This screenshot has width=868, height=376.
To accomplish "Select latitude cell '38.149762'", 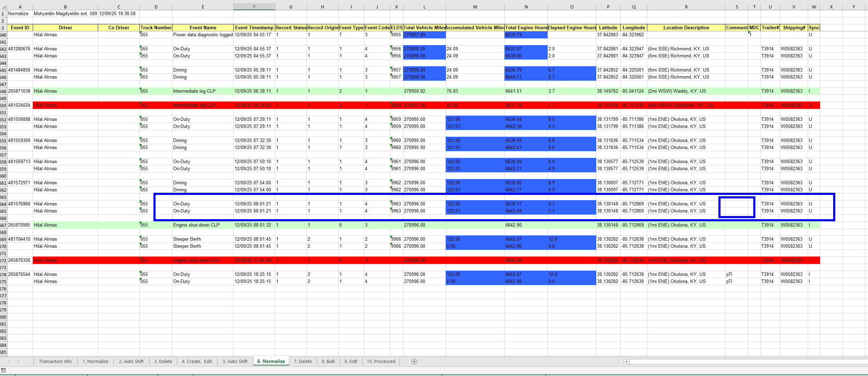I will pos(608,91).
